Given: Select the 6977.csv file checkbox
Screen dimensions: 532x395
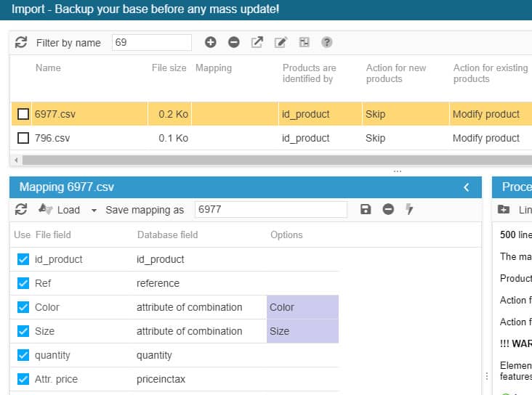Looking at the screenshot, I should (23, 114).
